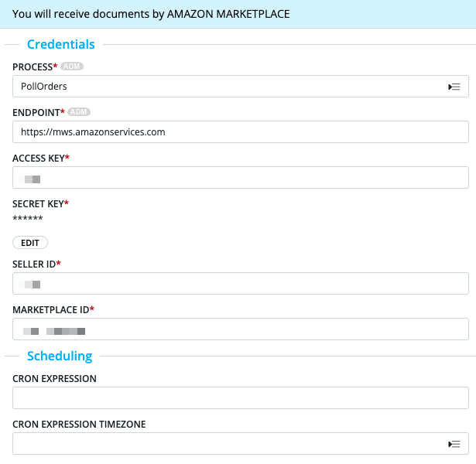Open the CRON EXPRESSION TIMEZONE list icon

pyautogui.click(x=454, y=444)
